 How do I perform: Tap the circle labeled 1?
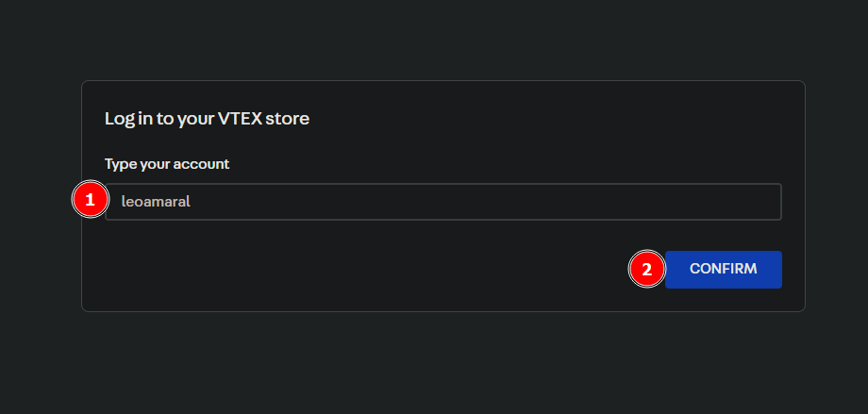(x=90, y=201)
